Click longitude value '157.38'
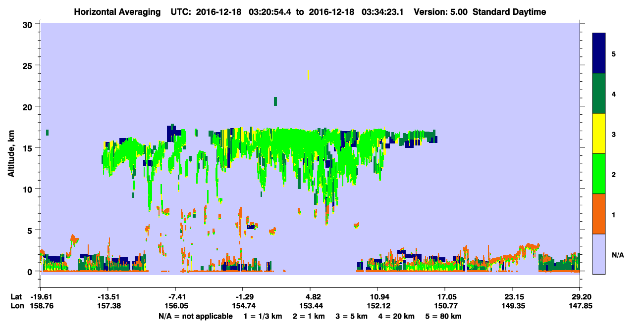Viewport: 644px width, 330px height. click(108, 306)
